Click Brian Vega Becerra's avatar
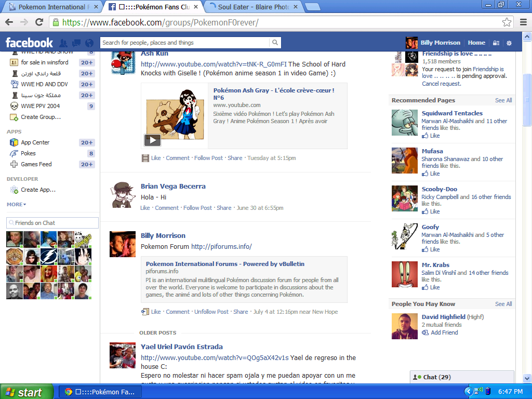Viewport: 532px width, 399px height. click(x=123, y=195)
